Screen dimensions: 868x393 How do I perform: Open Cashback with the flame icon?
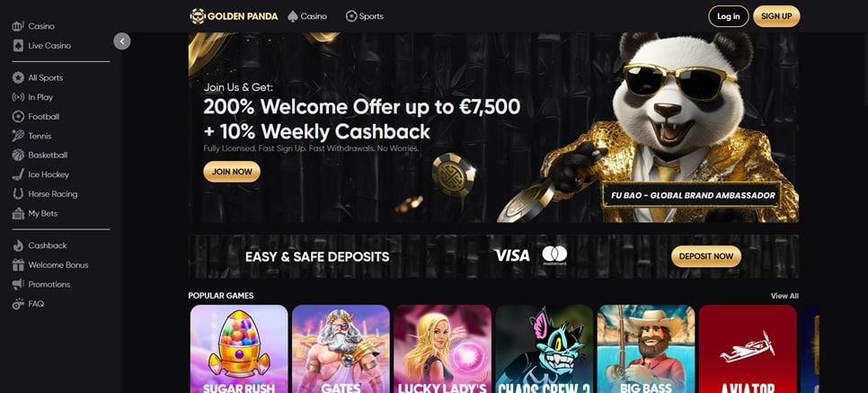click(x=40, y=246)
